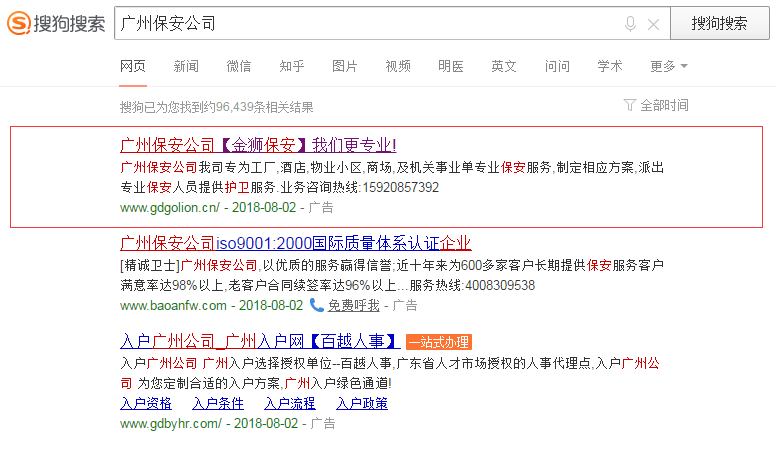Open the 金狮保安 result title link

tap(258, 145)
